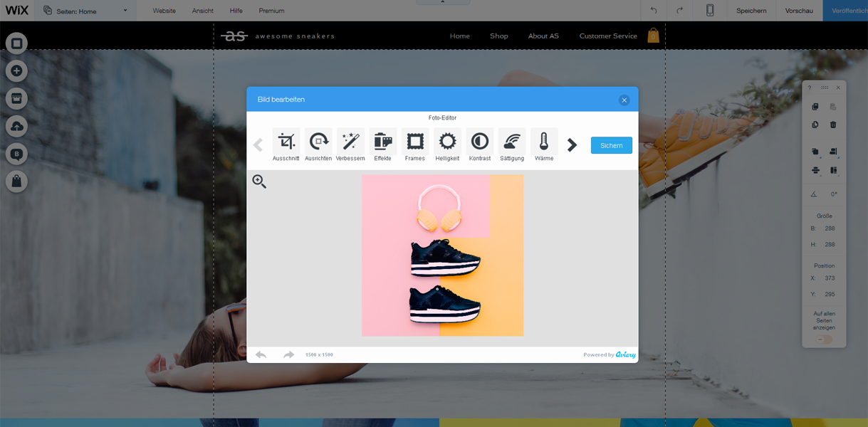Open the Kontrast tool
The height and width of the screenshot is (427, 868).
(480, 142)
